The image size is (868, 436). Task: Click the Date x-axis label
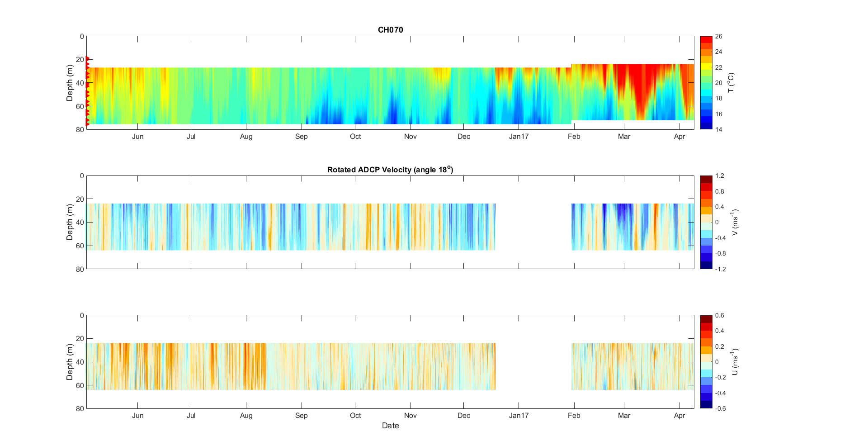tap(390, 426)
